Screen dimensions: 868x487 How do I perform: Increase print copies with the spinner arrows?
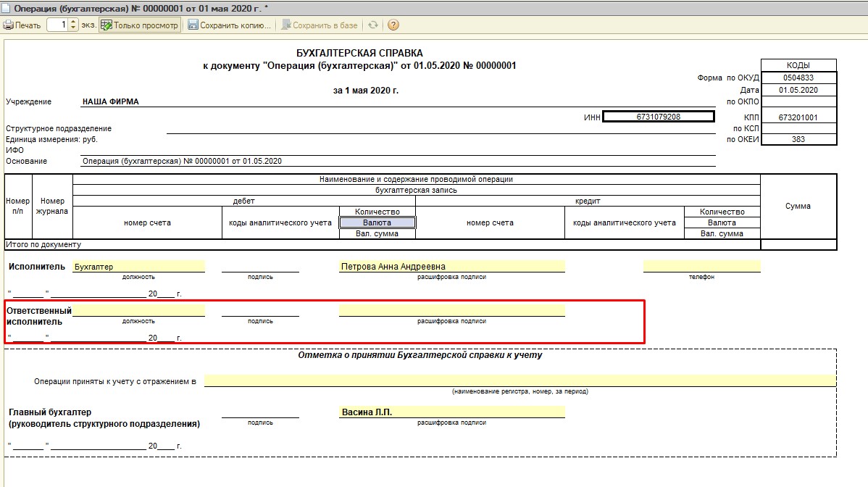pos(73,22)
